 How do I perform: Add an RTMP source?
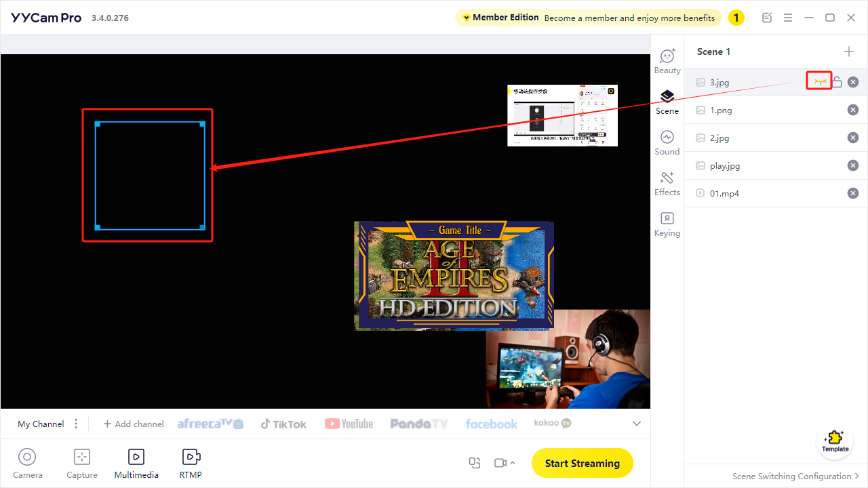click(191, 464)
